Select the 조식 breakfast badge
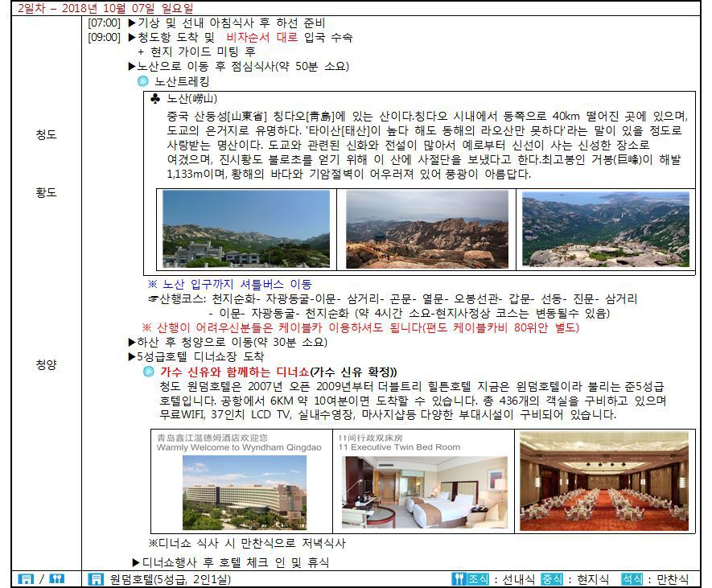Viewport: 712px width, 588px height. 478,579
